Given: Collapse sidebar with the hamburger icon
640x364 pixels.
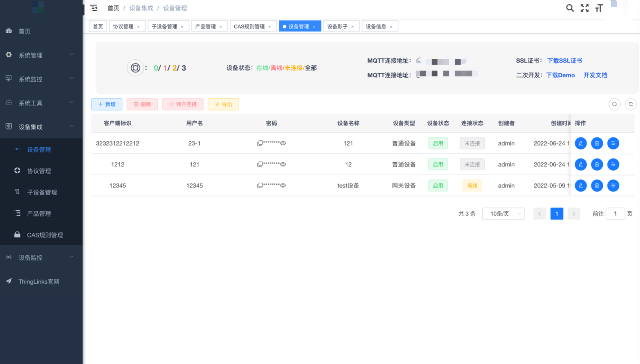Looking at the screenshot, I should click(x=94, y=8).
